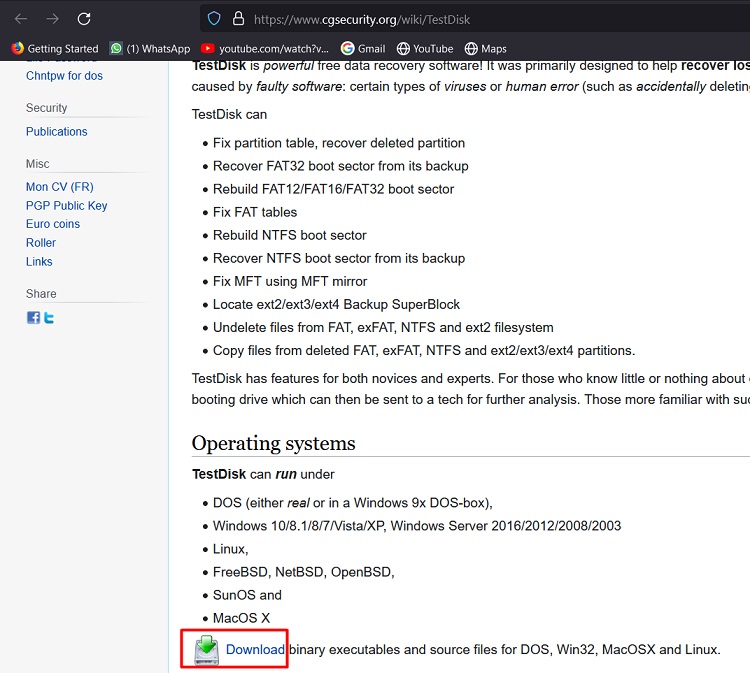
Task: Open Chntpw for dos sidebar link
Action: click(64, 76)
